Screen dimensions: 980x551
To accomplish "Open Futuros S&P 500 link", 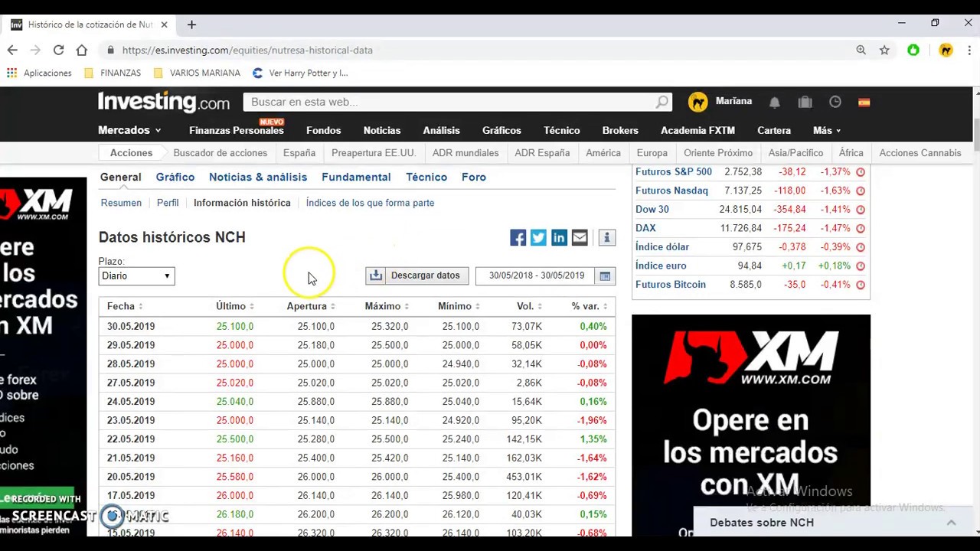I will coord(674,172).
